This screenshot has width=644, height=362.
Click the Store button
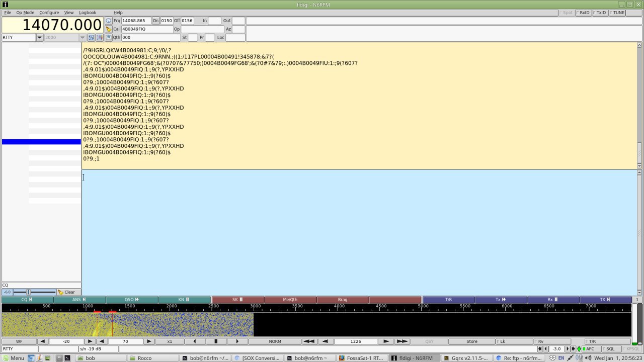click(x=471, y=341)
